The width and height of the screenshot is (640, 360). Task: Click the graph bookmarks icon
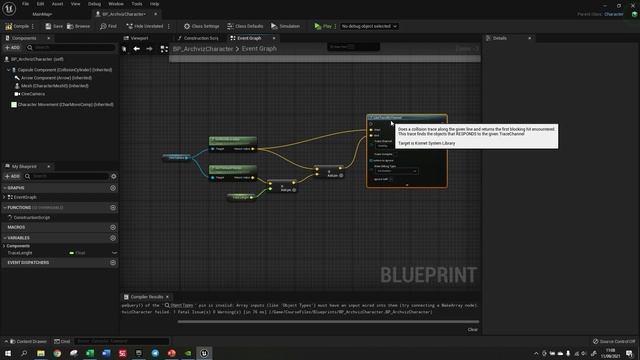pos(124,49)
